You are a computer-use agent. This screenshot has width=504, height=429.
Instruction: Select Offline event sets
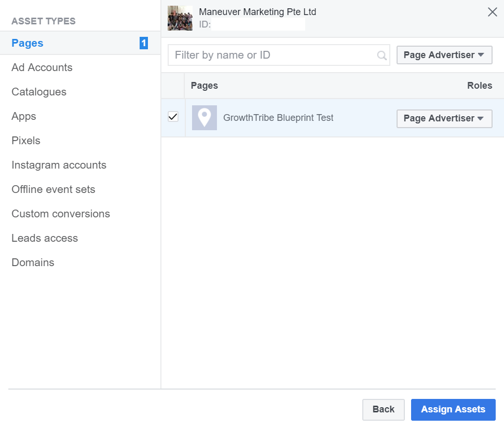53,189
